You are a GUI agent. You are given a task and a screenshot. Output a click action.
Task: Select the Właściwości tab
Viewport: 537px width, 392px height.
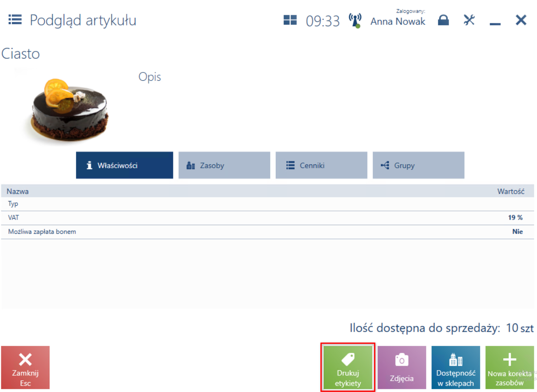125,165
